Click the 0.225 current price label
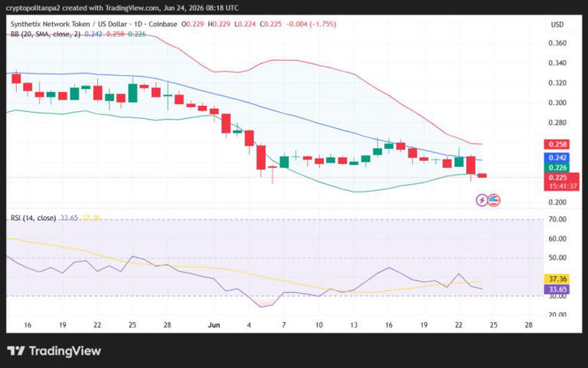The width and height of the screenshot is (588, 368). click(x=558, y=177)
